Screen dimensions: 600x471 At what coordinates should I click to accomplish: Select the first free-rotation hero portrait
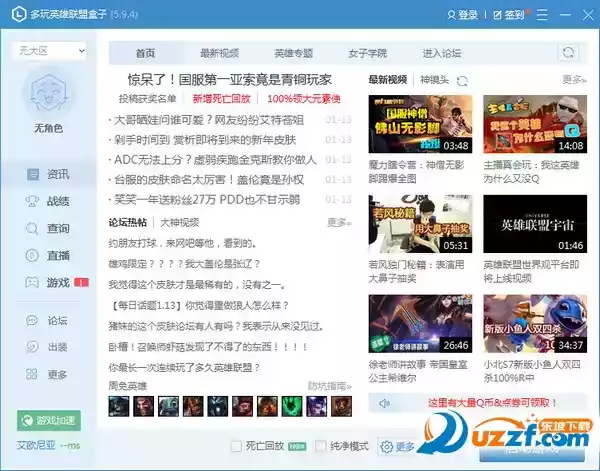pos(119,406)
